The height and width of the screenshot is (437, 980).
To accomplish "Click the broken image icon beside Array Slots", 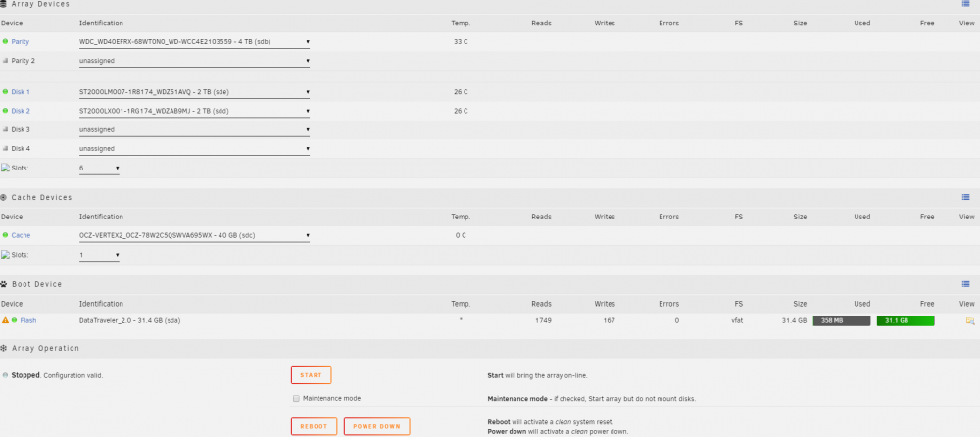I will [5, 168].
